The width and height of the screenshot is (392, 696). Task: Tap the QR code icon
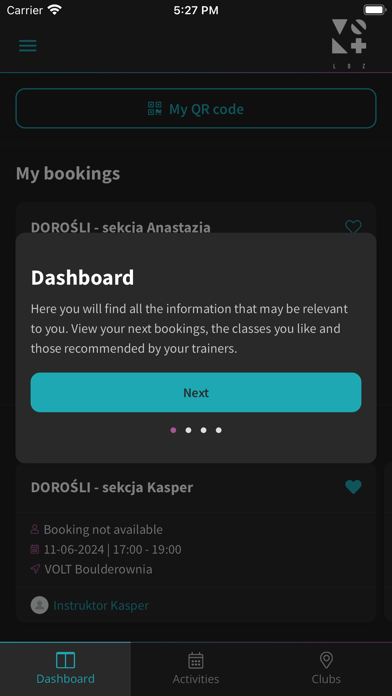154,108
